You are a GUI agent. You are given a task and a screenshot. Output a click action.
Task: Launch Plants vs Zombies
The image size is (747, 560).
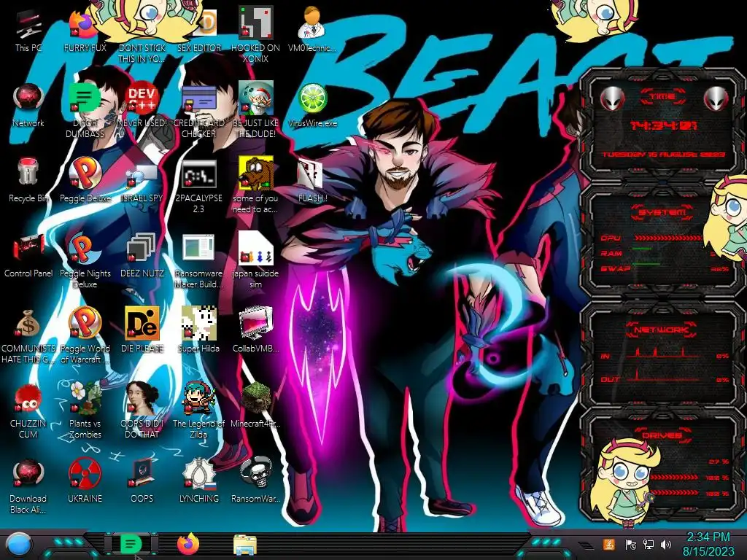[85, 397]
